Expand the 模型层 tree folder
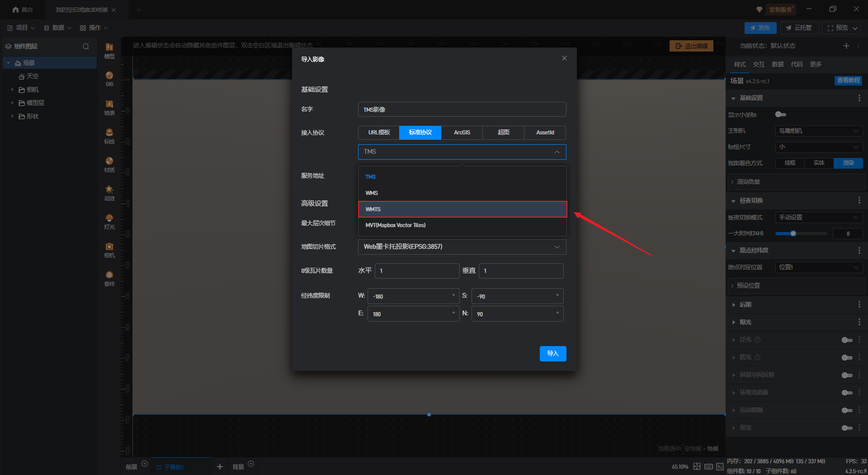Viewport: 868px width, 475px height. click(x=12, y=103)
